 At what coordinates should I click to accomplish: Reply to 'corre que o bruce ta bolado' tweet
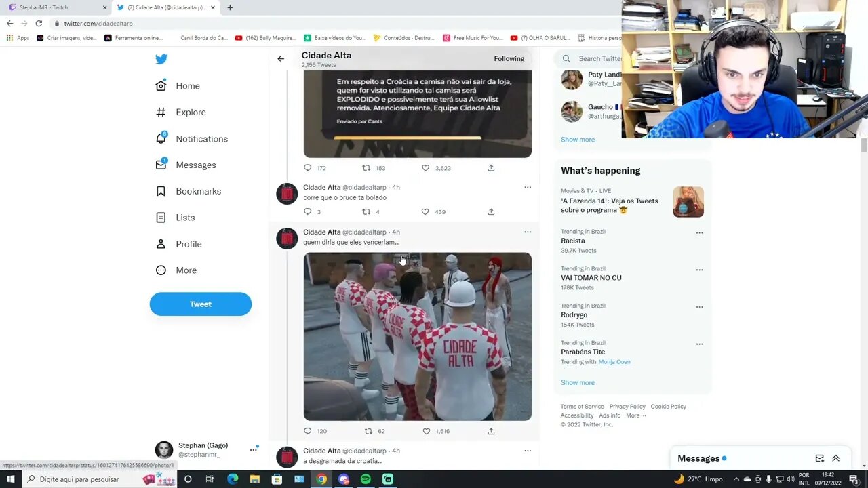(x=308, y=212)
